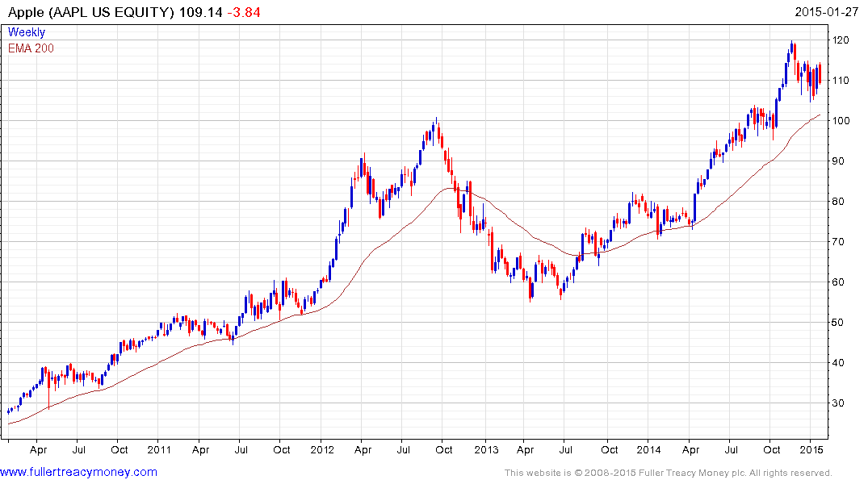Click the 100 price axis label

(841, 120)
